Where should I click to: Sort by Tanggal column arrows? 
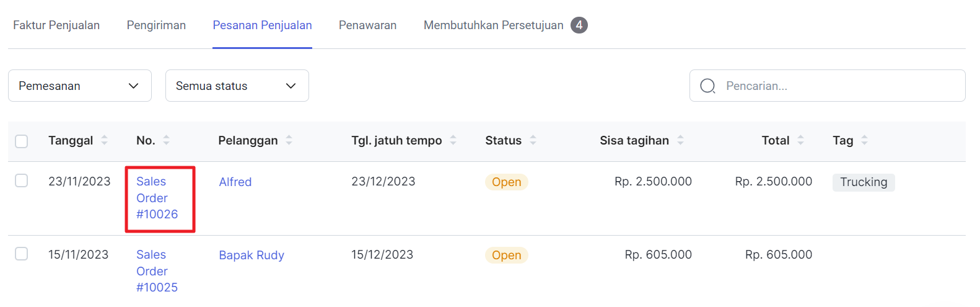click(x=104, y=140)
